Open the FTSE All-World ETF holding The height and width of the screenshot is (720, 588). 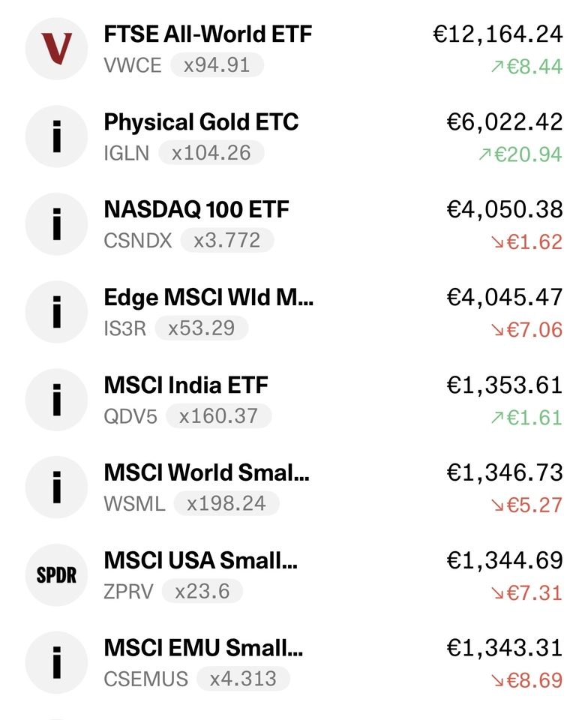[x=294, y=49]
